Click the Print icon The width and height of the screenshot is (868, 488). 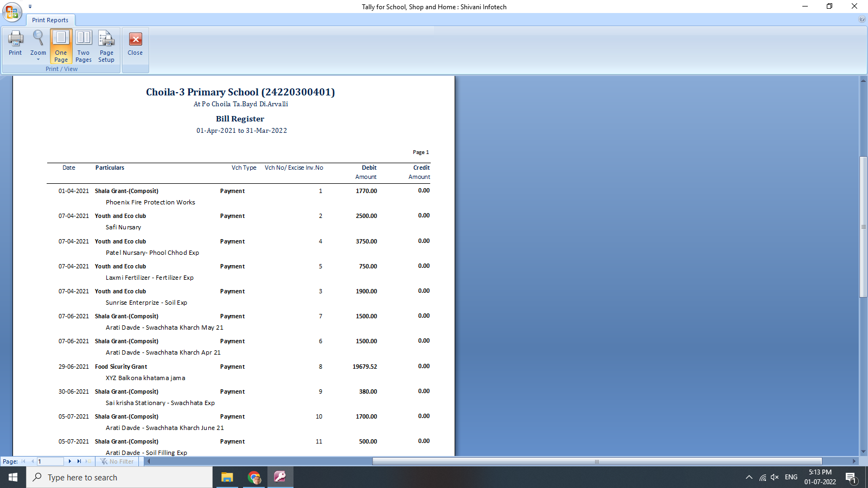coord(15,43)
